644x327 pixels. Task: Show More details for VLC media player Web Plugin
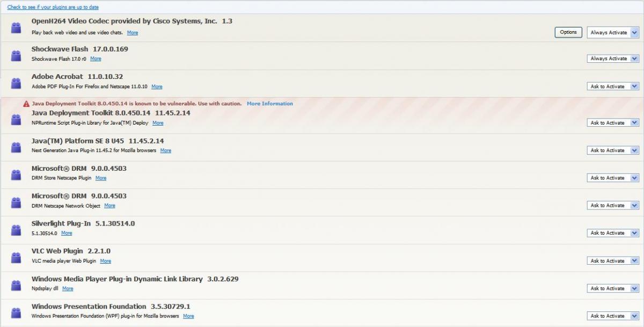click(106, 261)
